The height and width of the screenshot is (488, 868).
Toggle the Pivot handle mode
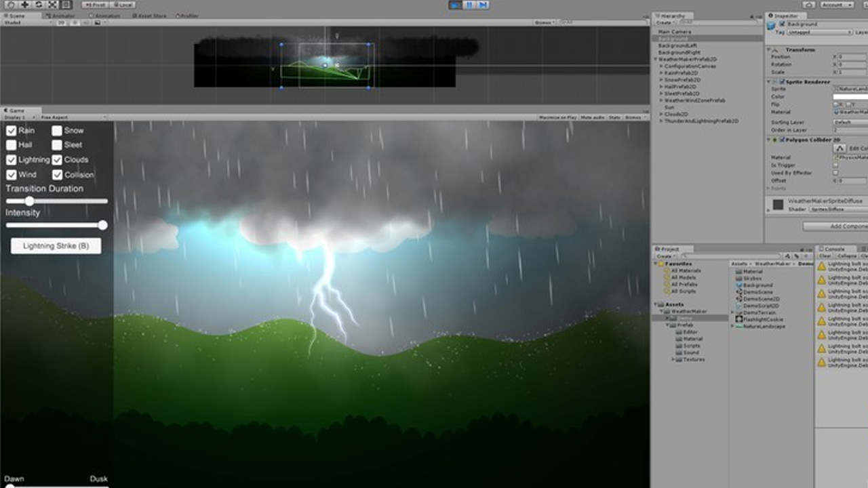click(96, 5)
